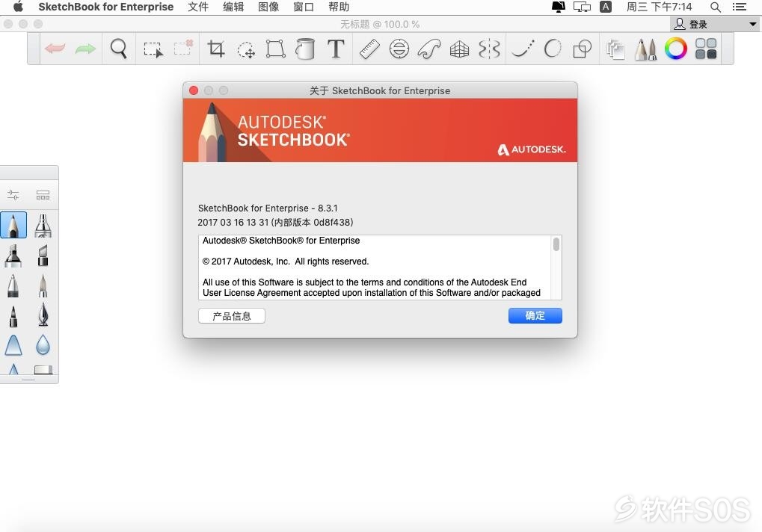Open the Notification Center list icon
Screen dimensions: 762x532
pos(740,7)
